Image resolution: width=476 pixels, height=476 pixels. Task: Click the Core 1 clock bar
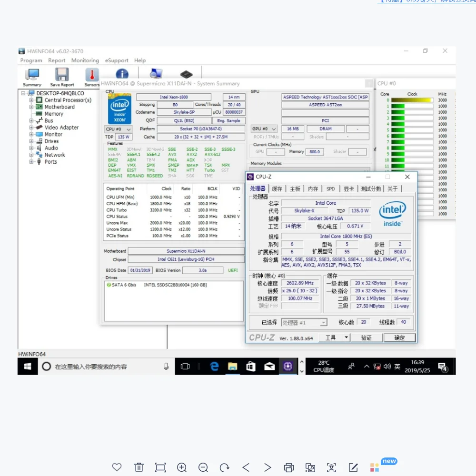pos(412,106)
